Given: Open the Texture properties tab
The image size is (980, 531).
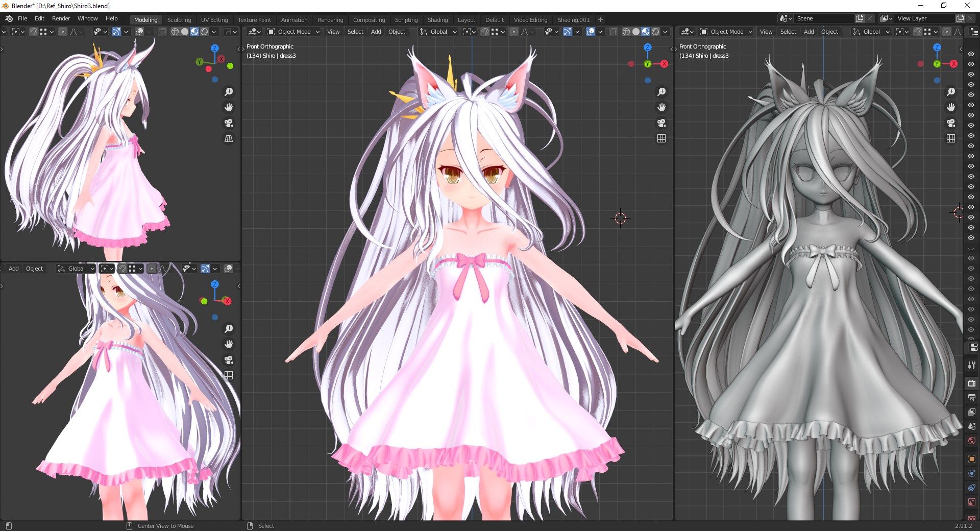Looking at the screenshot, I should pyautogui.click(x=971, y=517).
